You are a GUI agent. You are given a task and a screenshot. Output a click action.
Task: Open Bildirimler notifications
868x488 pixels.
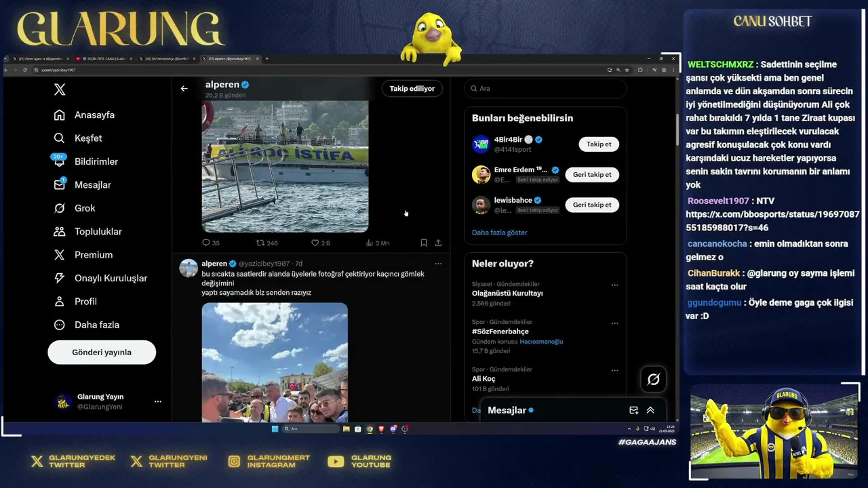86,161
